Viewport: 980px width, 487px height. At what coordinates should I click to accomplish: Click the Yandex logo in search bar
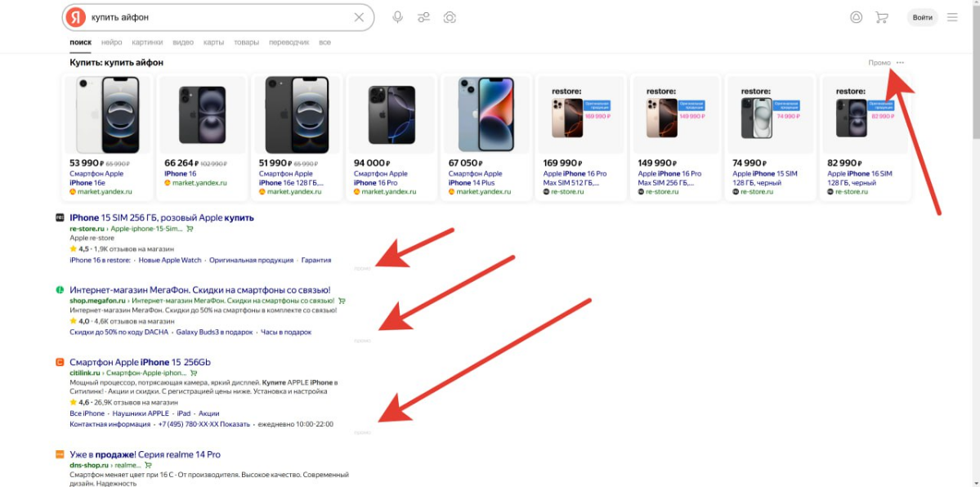[76, 17]
